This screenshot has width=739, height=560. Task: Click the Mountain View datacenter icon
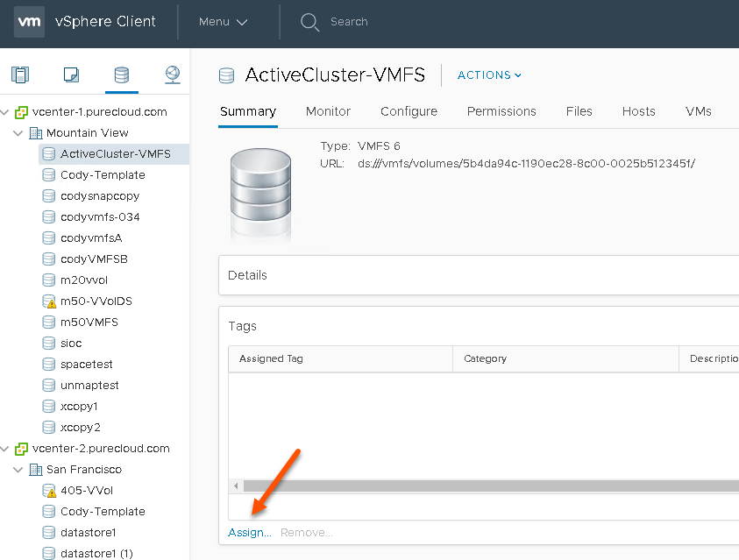36,133
